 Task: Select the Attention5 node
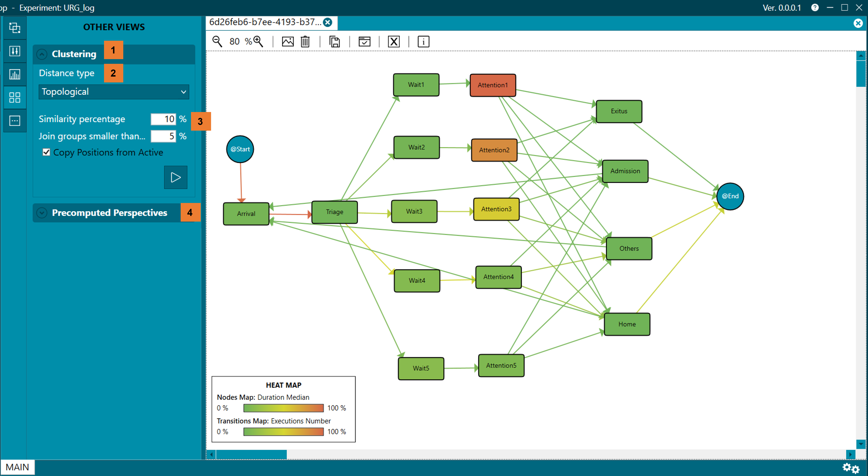(x=501, y=365)
